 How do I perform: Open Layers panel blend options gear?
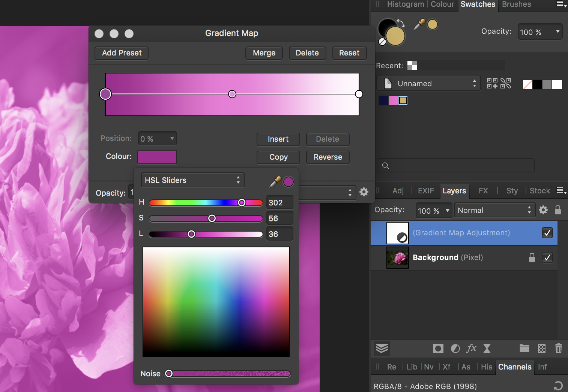543,210
